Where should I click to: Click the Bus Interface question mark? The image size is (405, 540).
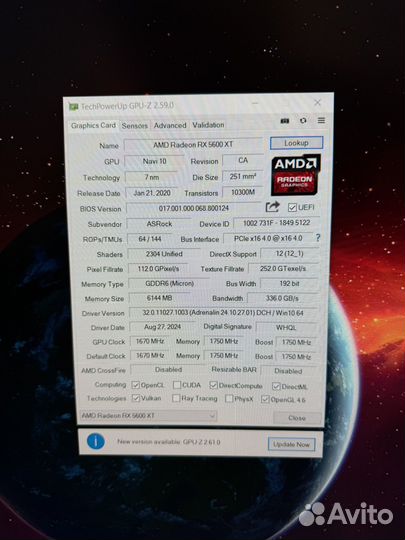tap(318, 238)
